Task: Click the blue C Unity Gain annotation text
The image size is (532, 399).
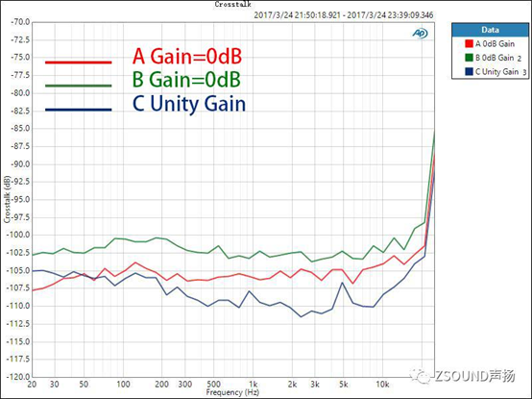Action: (x=189, y=104)
